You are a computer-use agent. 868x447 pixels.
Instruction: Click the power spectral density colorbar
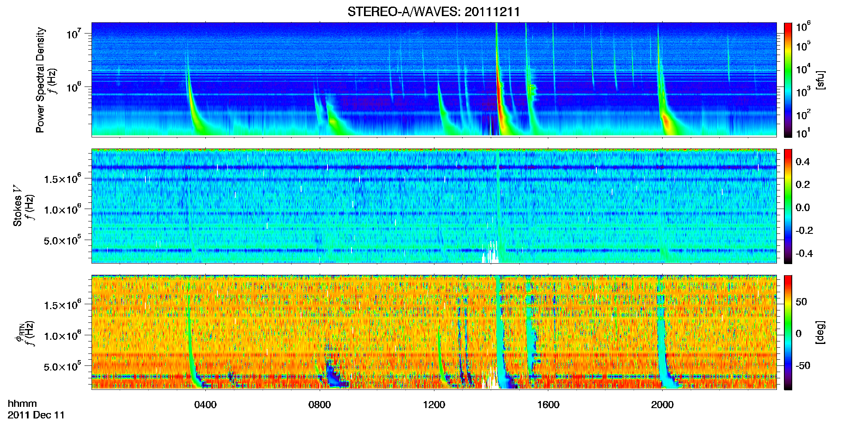point(788,80)
